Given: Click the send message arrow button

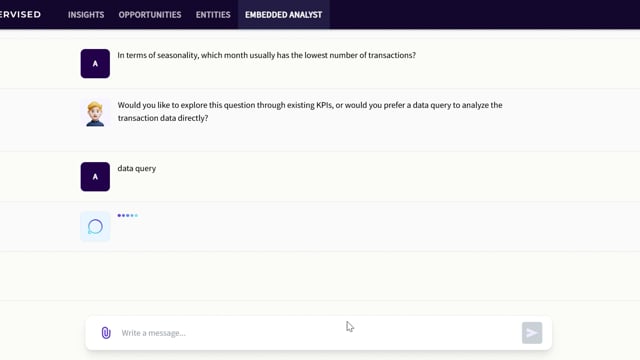Looking at the screenshot, I should pos(531,333).
